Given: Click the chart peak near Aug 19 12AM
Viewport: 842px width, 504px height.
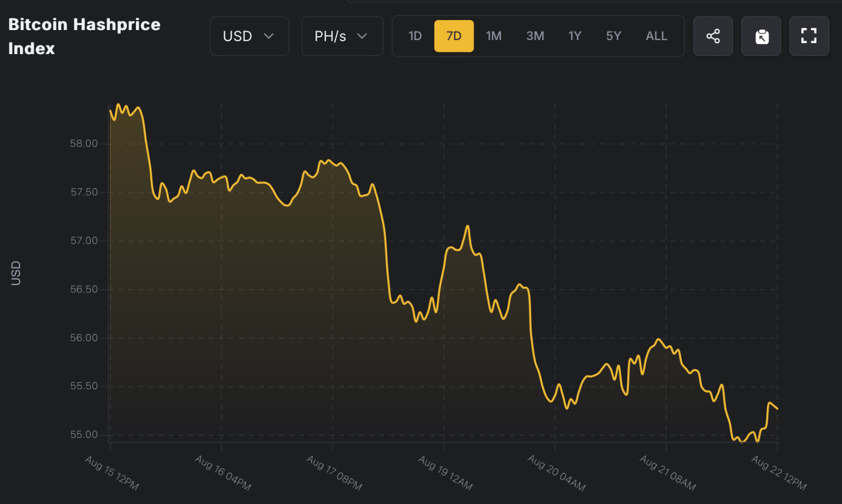Looking at the screenshot, I should 468,226.
